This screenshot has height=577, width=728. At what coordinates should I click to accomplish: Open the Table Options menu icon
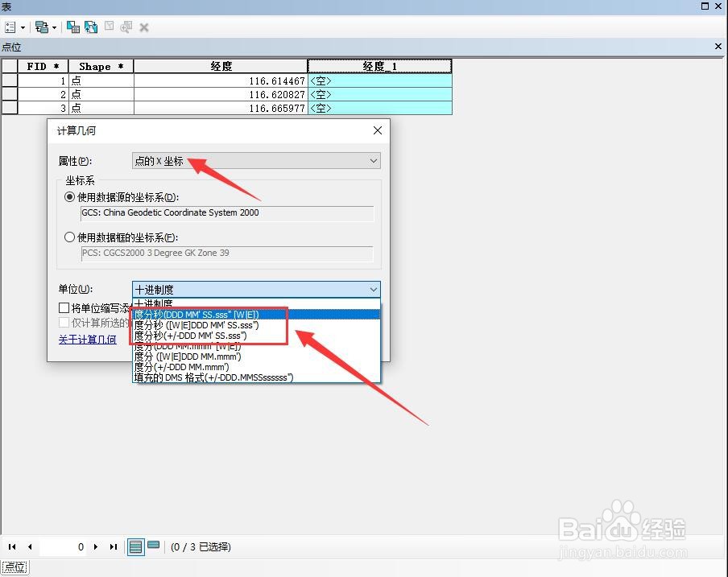click(x=10, y=27)
